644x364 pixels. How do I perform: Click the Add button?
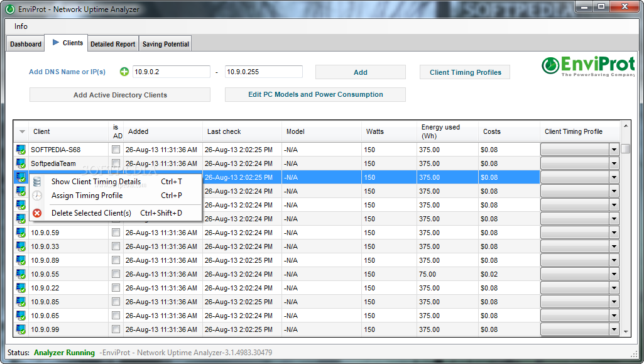pyautogui.click(x=360, y=72)
